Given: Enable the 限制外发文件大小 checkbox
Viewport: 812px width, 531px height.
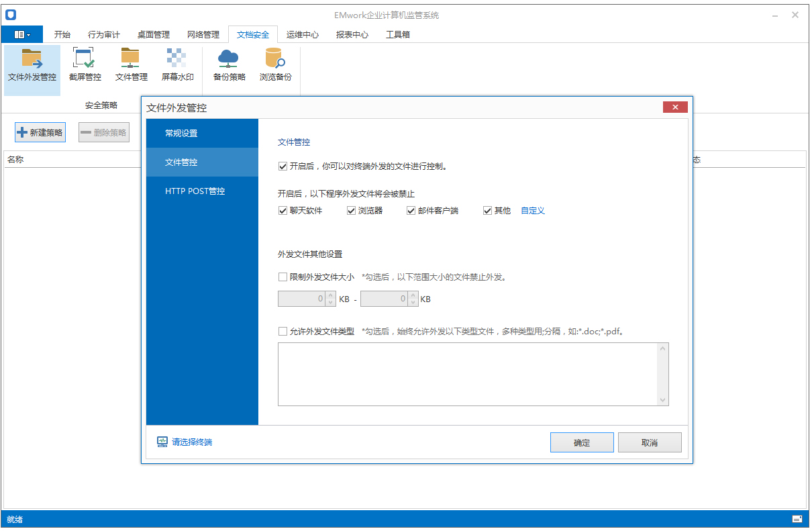Looking at the screenshot, I should 283,277.
